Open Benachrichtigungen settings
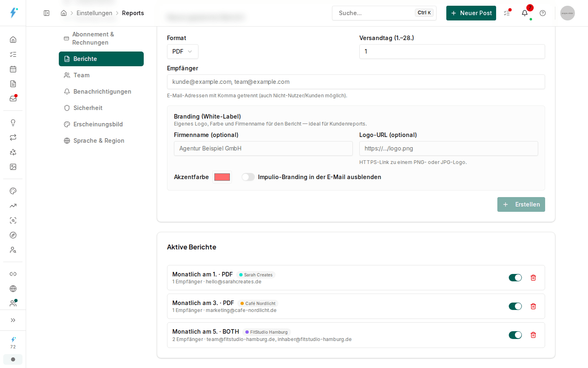This screenshot has height=368, width=588. [101, 92]
